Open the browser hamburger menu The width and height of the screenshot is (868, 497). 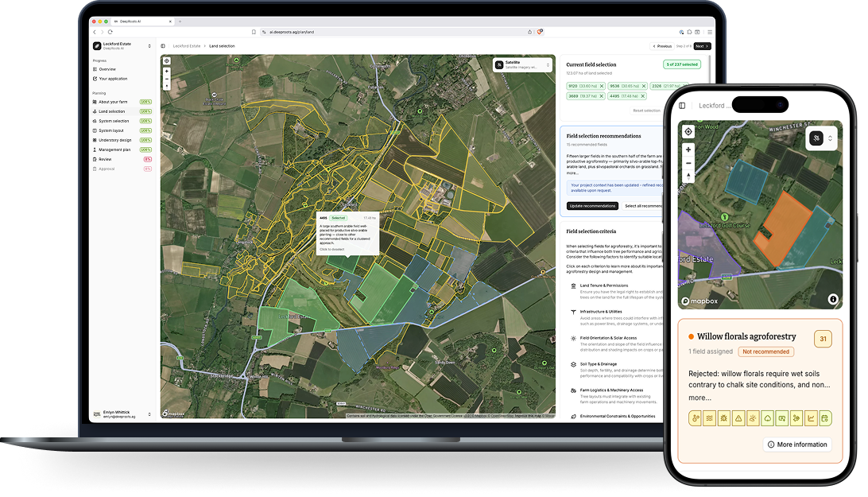(x=710, y=32)
